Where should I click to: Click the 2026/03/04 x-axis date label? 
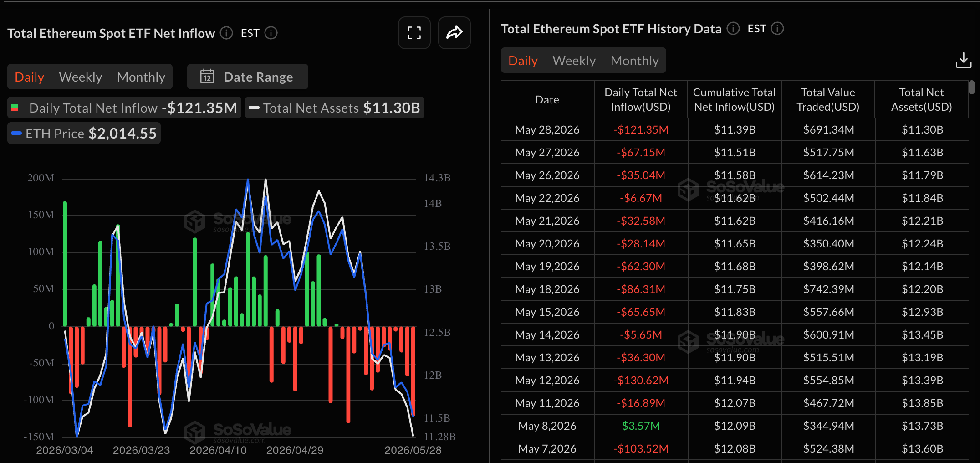[64, 450]
